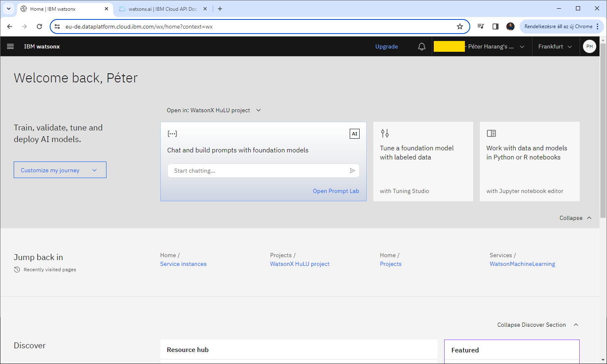Viewport: 607px width, 364px height.
Task: Open WatsonX HuLU project link
Action: pyautogui.click(x=300, y=264)
